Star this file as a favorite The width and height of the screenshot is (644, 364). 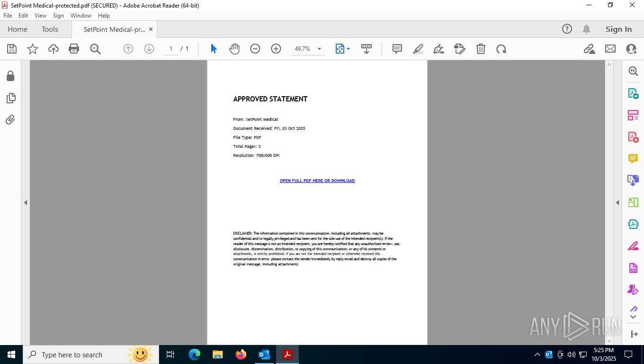[33, 49]
